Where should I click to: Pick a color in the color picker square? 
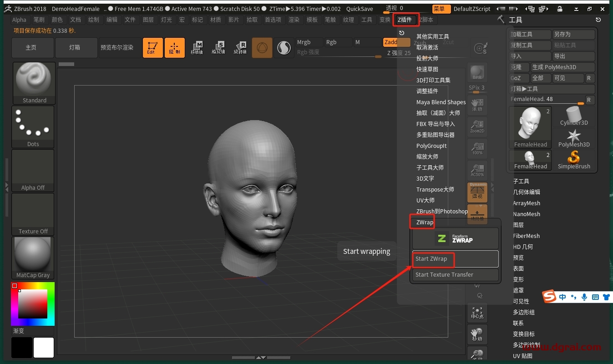(32, 303)
